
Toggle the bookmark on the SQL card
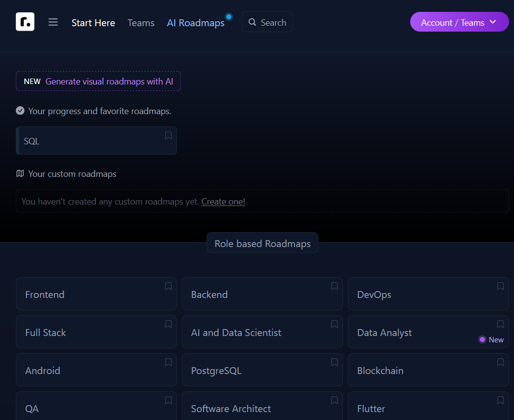click(x=168, y=135)
